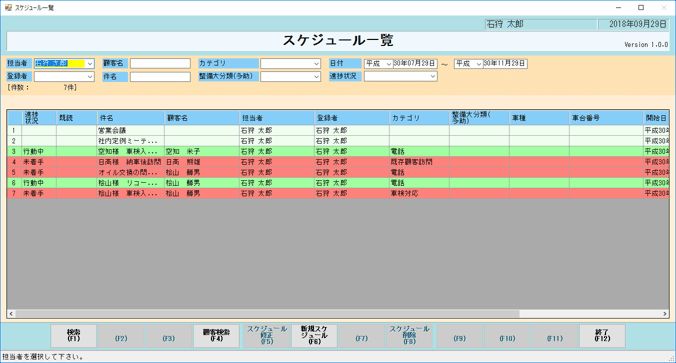676x363 pixels.
Task: Click the app icon in the title bar
Action: point(8,7)
